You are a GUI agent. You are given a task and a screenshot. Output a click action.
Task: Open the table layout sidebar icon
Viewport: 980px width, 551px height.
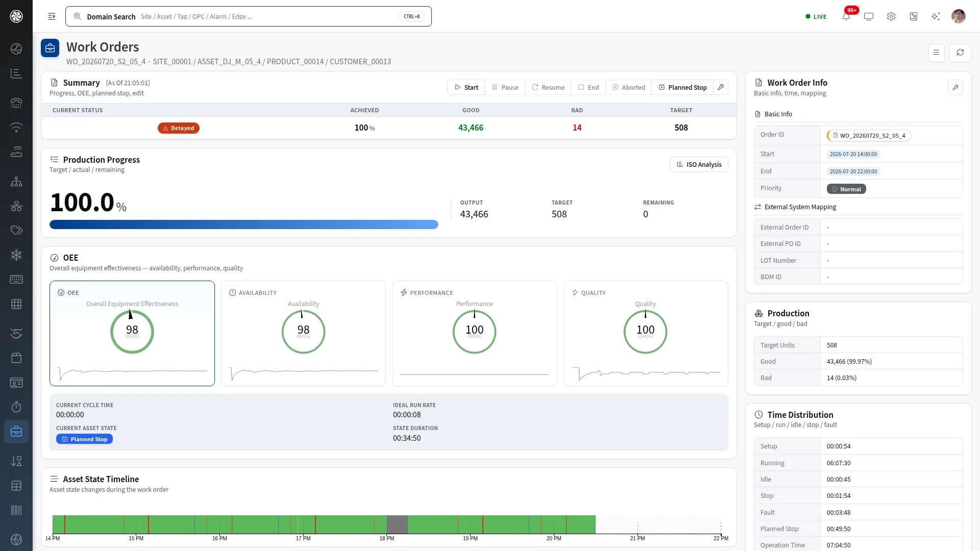(16, 486)
